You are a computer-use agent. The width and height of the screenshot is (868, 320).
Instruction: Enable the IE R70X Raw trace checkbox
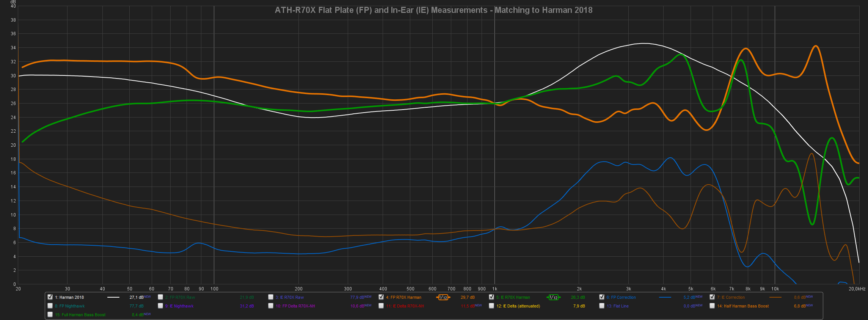(x=271, y=297)
